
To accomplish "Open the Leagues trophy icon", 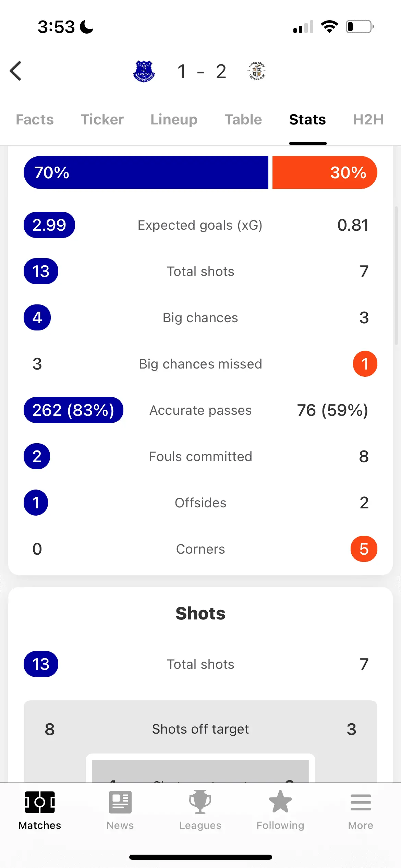I will [x=200, y=802].
